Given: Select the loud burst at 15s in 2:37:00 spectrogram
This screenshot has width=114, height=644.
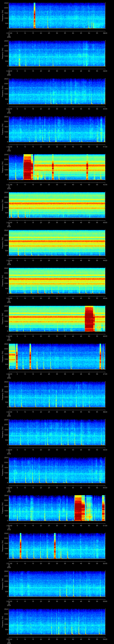Looking at the screenshot, I should click(x=35, y=16).
